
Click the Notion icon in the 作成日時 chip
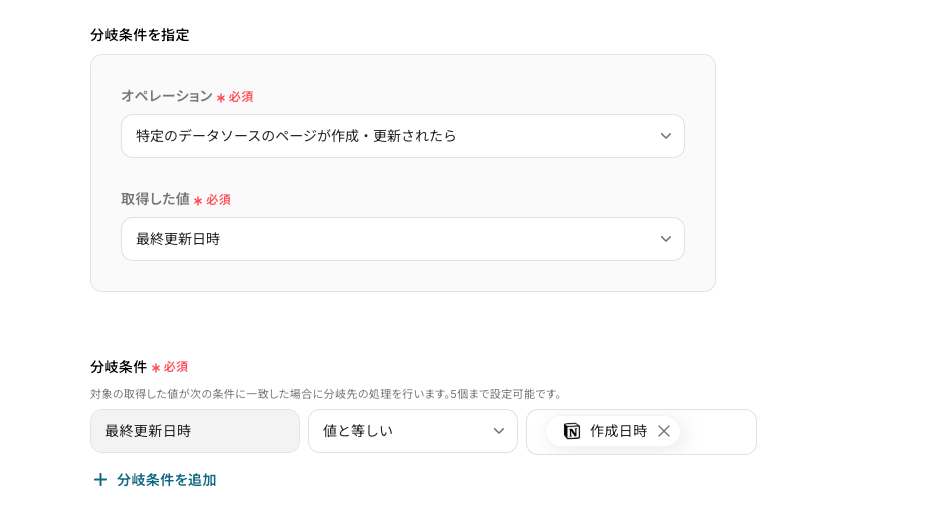[572, 431]
